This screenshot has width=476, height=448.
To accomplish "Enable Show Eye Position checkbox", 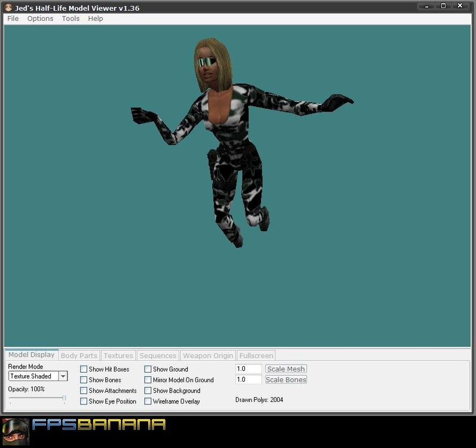I will (84, 401).
